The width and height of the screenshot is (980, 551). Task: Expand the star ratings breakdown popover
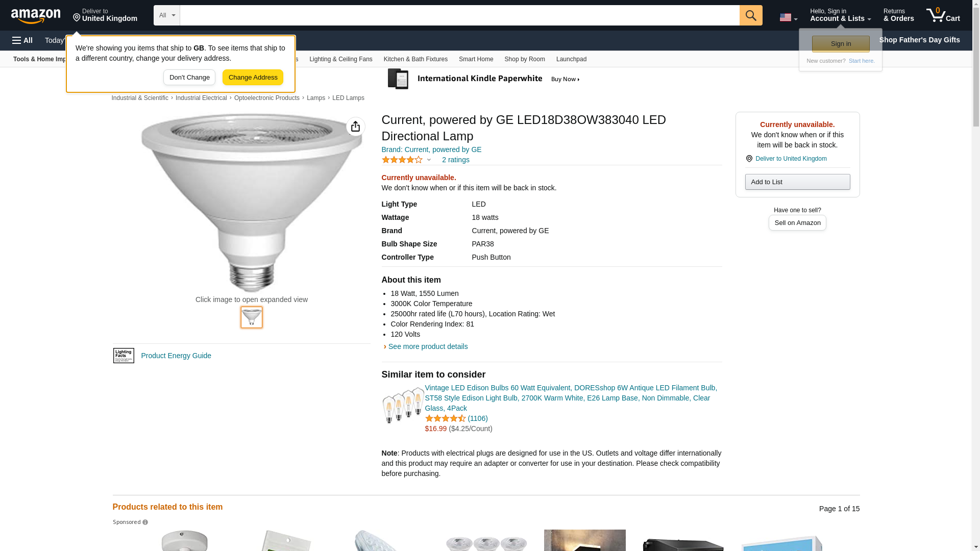[429, 160]
